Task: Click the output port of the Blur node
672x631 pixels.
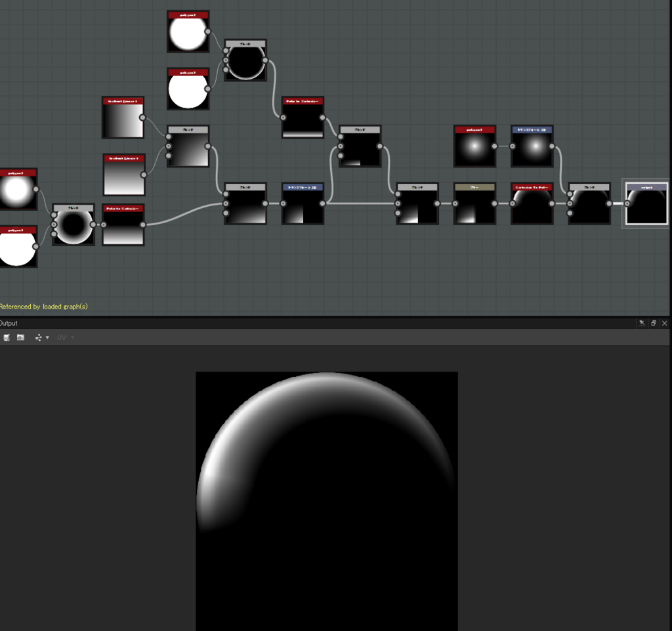Action: click(x=495, y=204)
